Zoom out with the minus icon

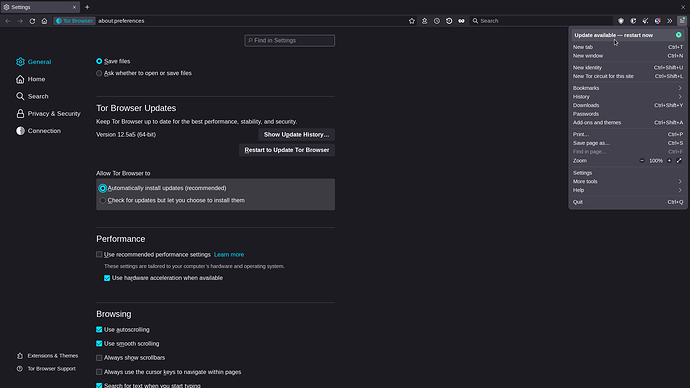click(x=642, y=161)
